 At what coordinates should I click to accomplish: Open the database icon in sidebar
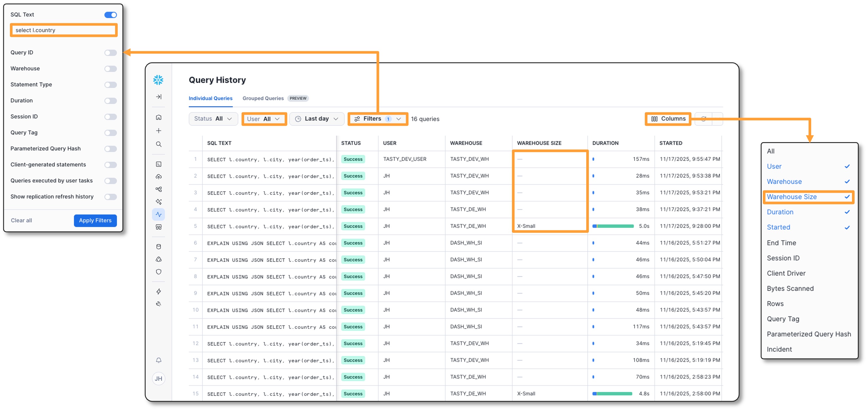(159, 247)
